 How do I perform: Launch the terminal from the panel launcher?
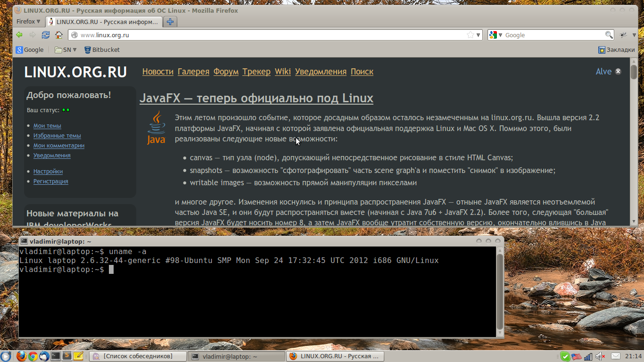pos(56,356)
